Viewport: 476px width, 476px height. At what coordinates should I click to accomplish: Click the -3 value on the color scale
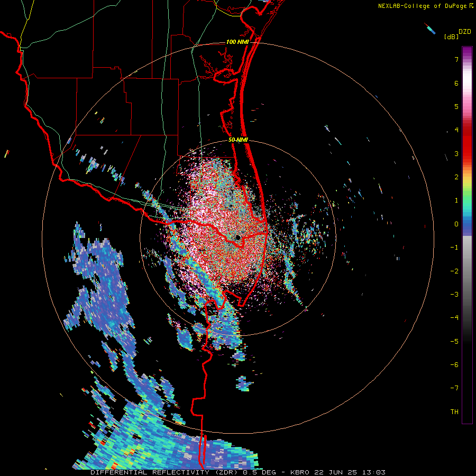click(x=454, y=294)
